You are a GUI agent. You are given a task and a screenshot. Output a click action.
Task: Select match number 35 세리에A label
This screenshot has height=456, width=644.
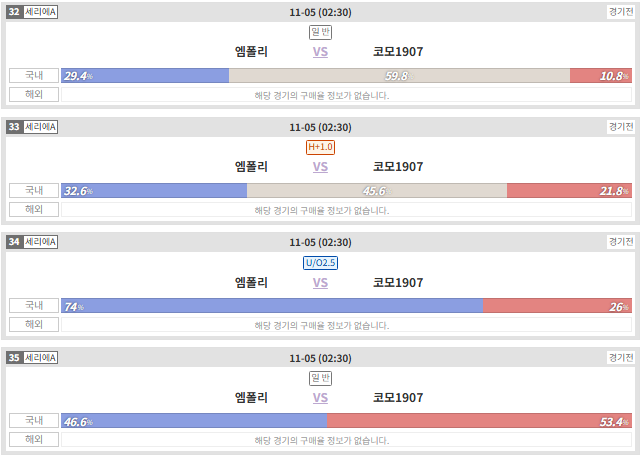[x=32, y=358]
